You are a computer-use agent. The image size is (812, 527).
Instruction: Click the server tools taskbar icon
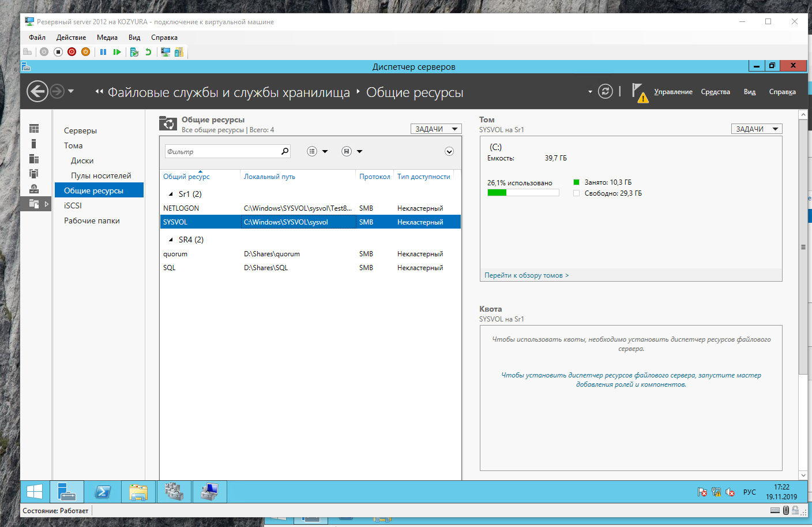pos(174,492)
